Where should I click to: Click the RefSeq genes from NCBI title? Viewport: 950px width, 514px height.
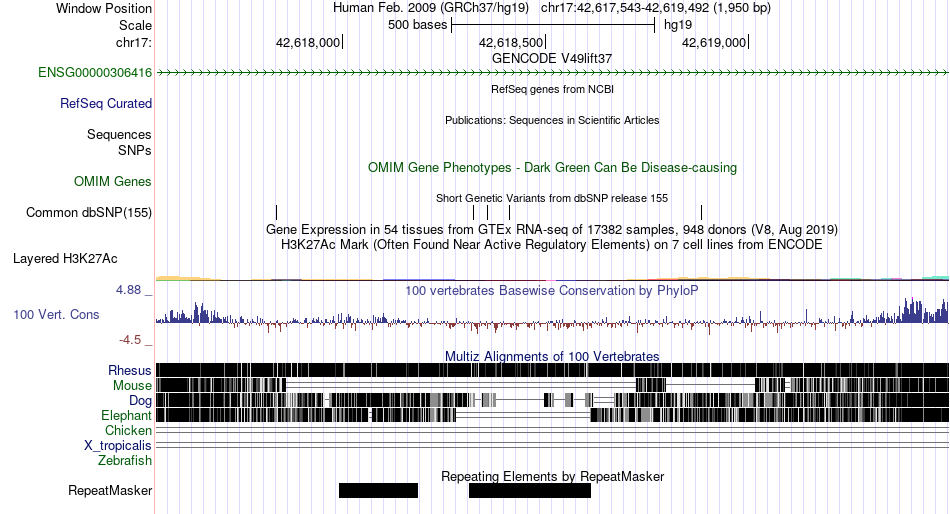[552, 89]
